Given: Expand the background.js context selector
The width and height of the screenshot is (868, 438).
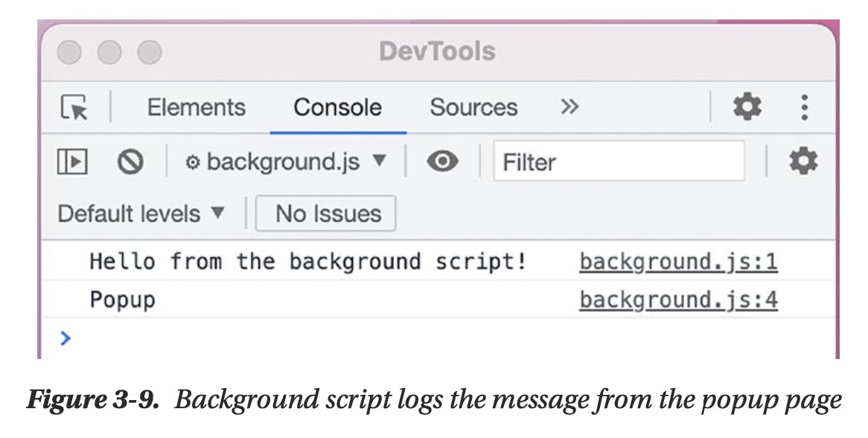Looking at the screenshot, I should tap(286, 162).
